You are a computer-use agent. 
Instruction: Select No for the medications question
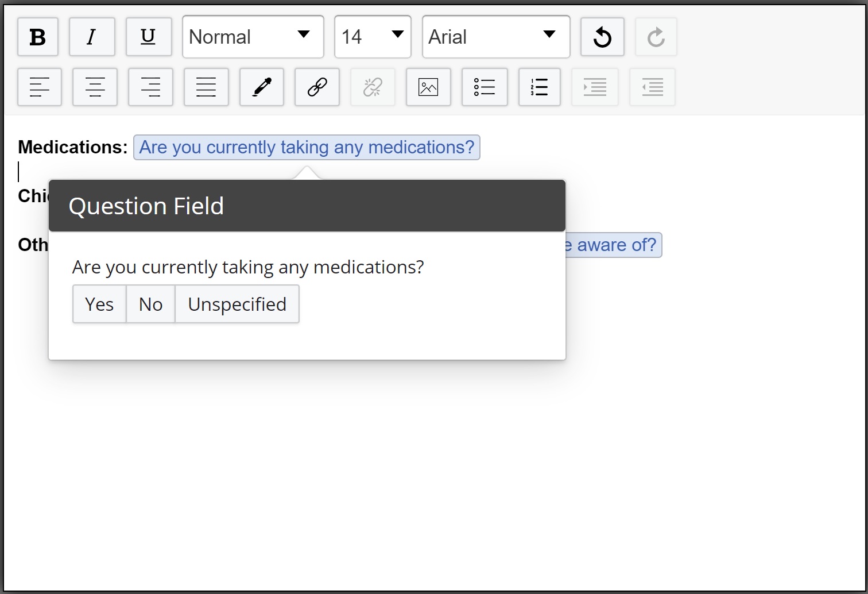[150, 304]
